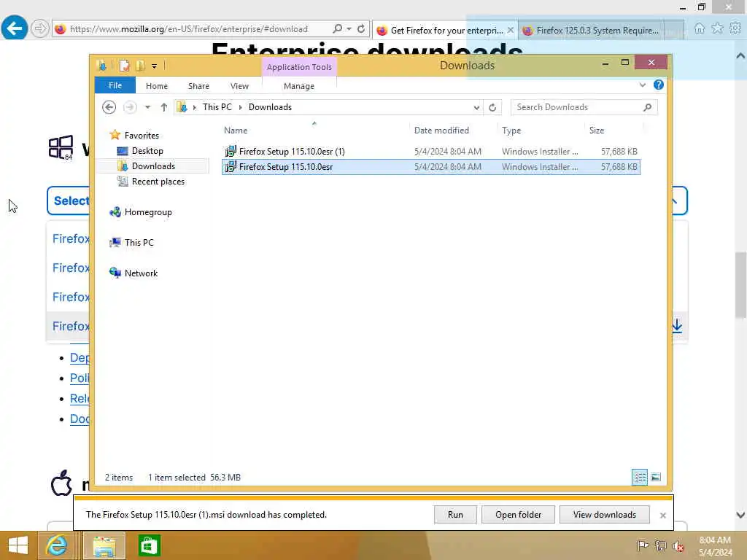Viewport: 747px width, 560px height.
Task: Select Homegroup in navigation pane
Action: pyautogui.click(x=147, y=212)
